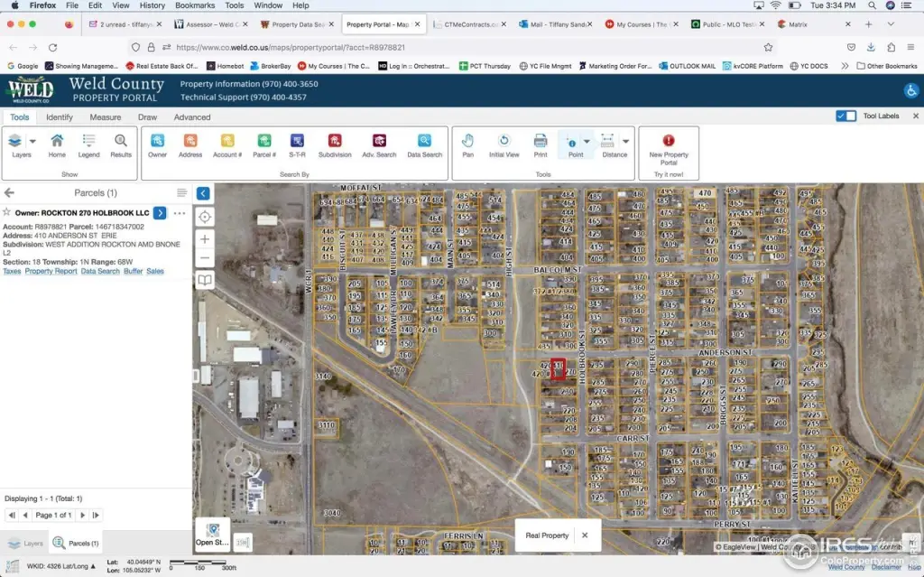Select the Pan tool
924x577 pixels.
tap(467, 144)
